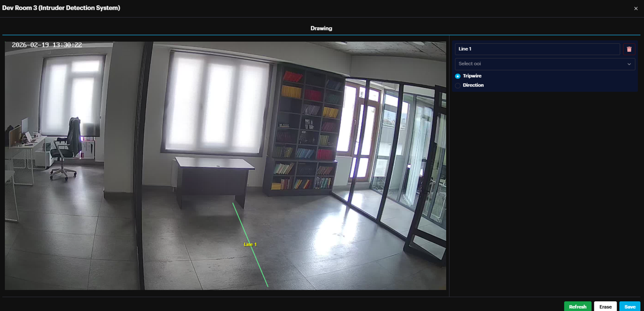Click the office chair in camera view

[x=66, y=147]
